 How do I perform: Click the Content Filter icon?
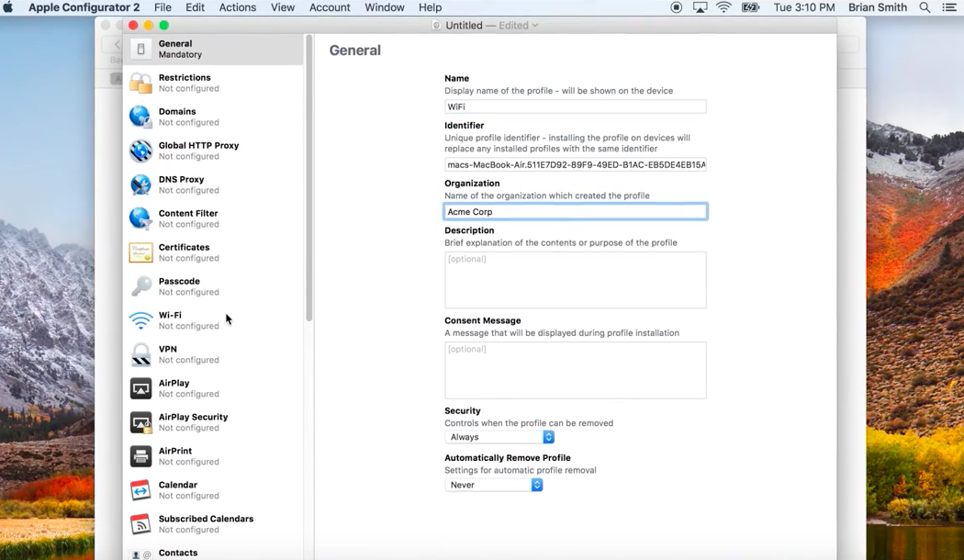[x=140, y=218]
